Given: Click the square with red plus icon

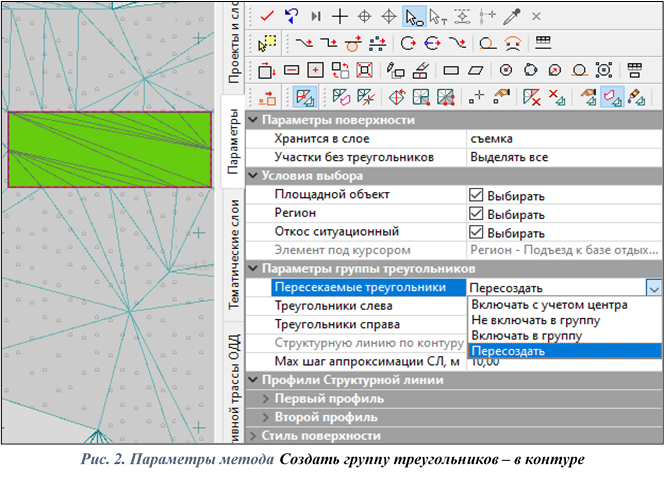Looking at the screenshot, I should click(x=315, y=70).
